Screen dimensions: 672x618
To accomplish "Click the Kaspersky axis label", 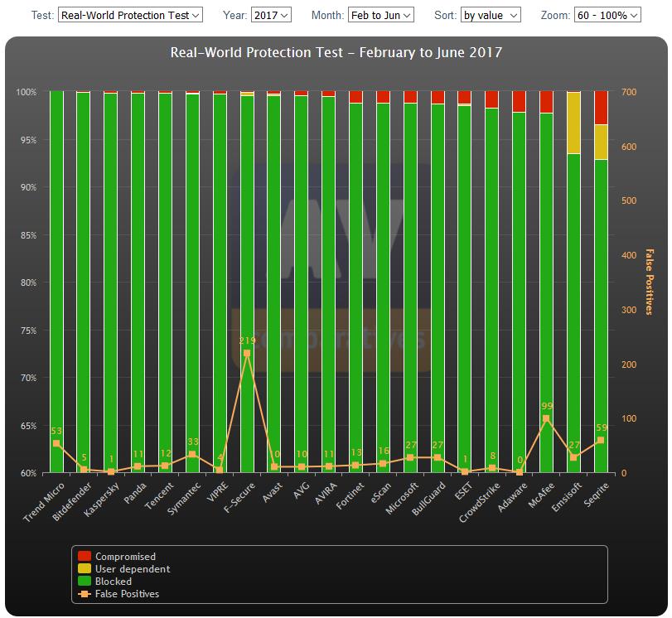I will (101, 500).
